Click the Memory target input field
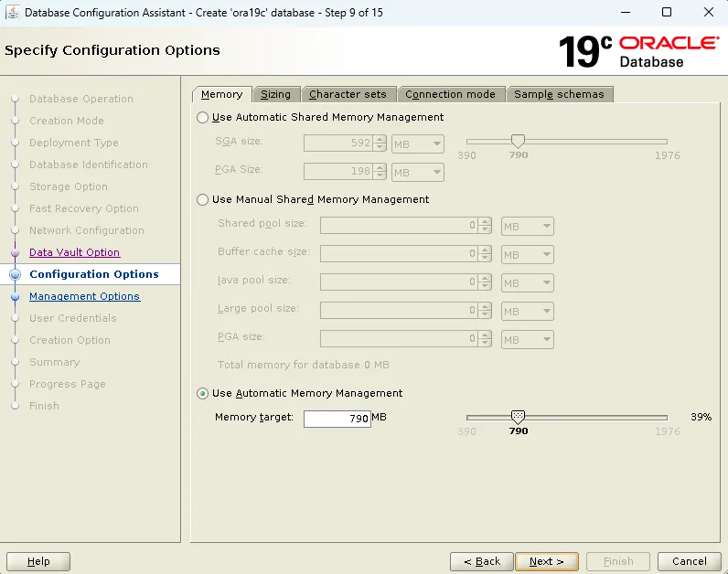 click(337, 419)
